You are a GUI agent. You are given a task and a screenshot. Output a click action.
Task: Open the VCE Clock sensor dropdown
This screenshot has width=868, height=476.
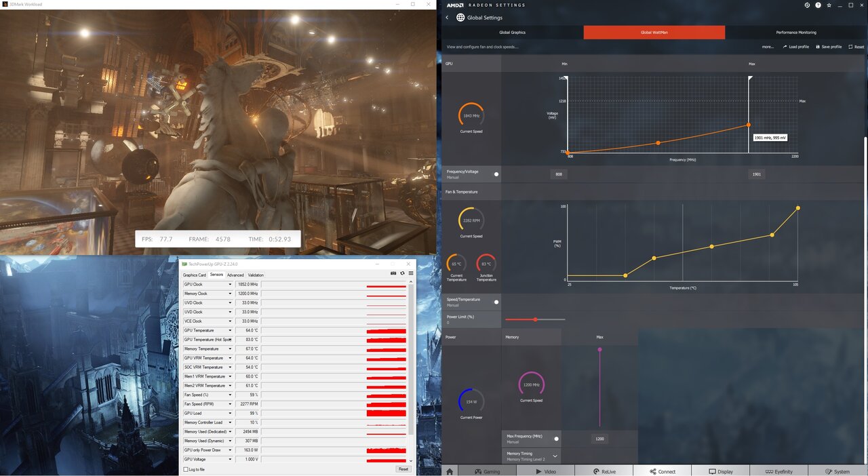point(230,321)
